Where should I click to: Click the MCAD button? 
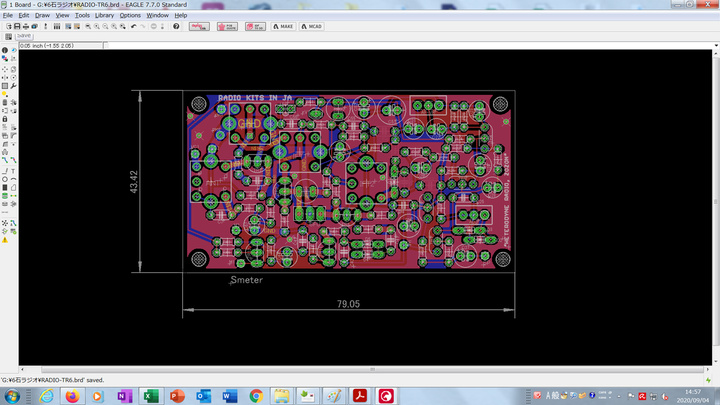point(312,26)
